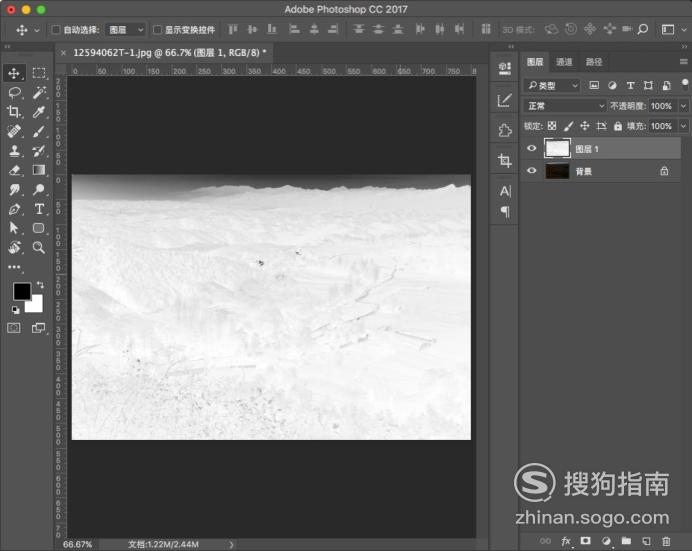
Task: Select the Pen tool
Action: coord(14,209)
